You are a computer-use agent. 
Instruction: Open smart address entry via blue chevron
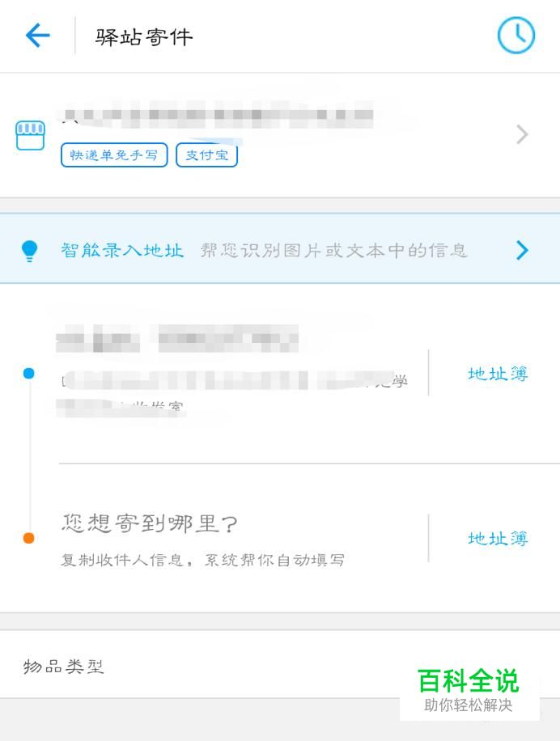coord(522,250)
